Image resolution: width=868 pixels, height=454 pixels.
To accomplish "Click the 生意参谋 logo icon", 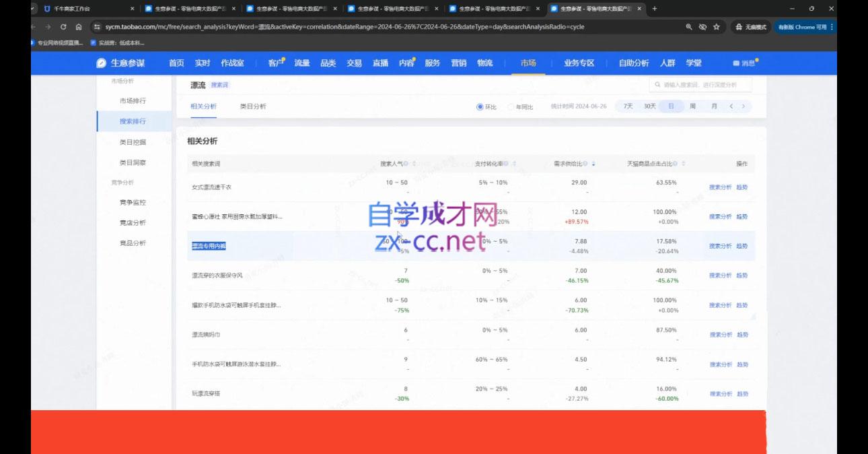I will click(102, 63).
